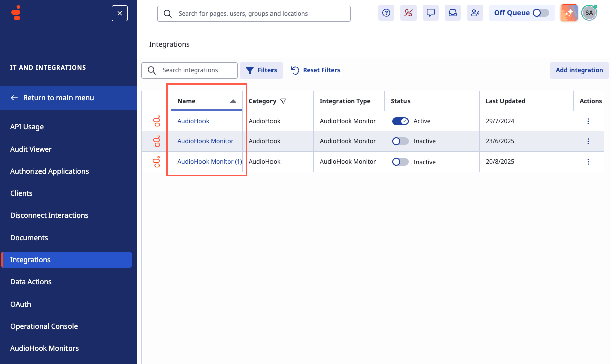Click Return to main menu

tap(69, 98)
